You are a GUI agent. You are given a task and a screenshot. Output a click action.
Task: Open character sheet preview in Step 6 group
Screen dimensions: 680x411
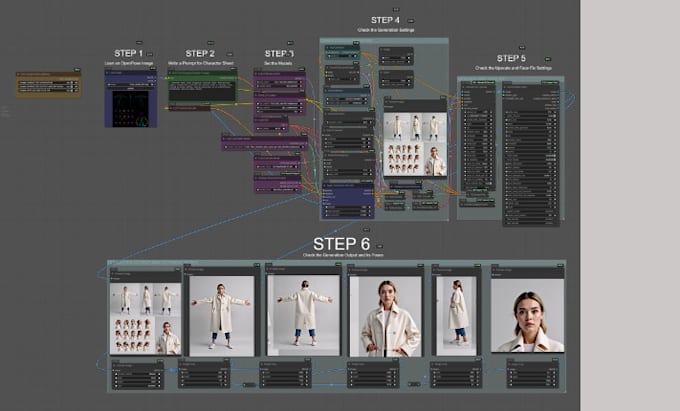tap(145, 319)
